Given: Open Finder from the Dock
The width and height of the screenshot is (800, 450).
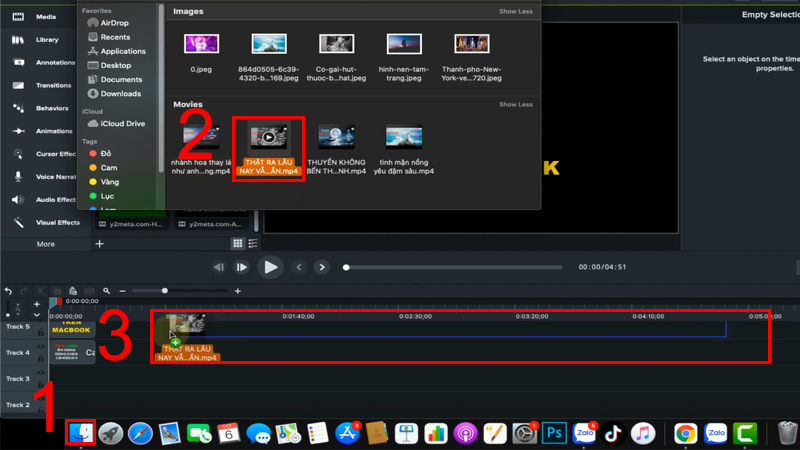Looking at the screenshot, I should (81, 434).
